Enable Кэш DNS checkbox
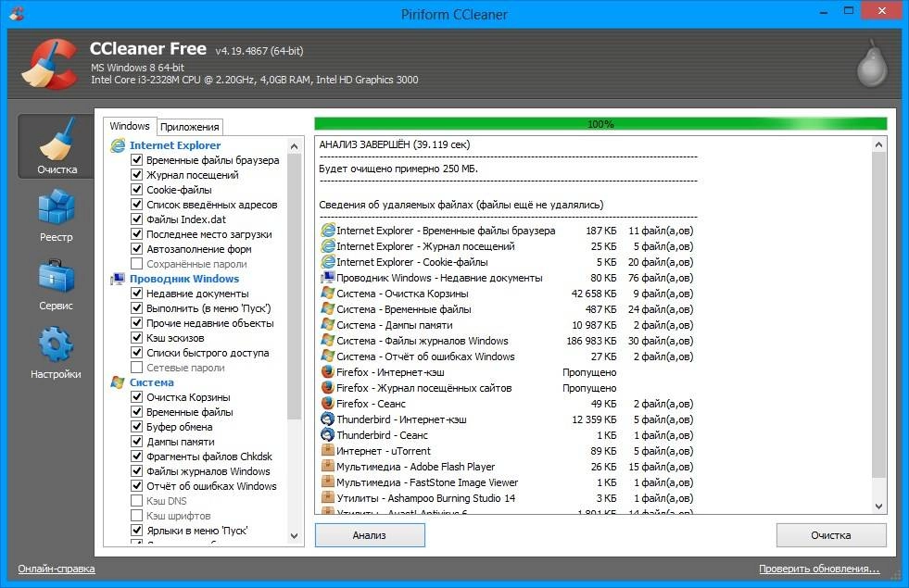 coord(137,501)
